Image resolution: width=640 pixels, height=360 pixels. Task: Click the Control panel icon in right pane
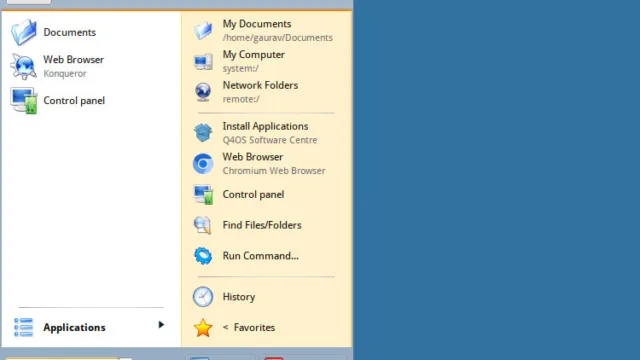coord(203,194)
